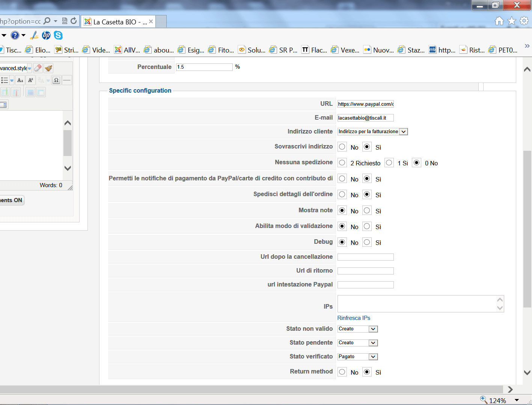
Task: Select Sì for Mostra note
Action: pyautogui.click(x=367, y=211)
